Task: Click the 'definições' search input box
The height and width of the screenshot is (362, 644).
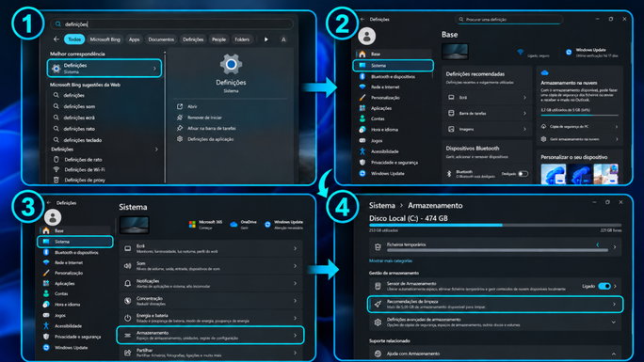Action: pyautogui.click(x=171, y=24)
